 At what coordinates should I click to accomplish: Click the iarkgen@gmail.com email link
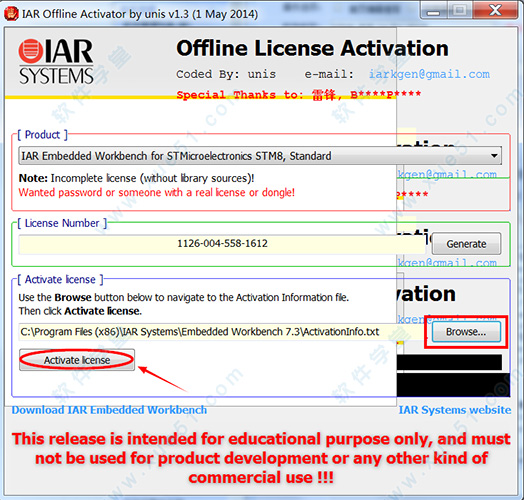coord(429,74)
